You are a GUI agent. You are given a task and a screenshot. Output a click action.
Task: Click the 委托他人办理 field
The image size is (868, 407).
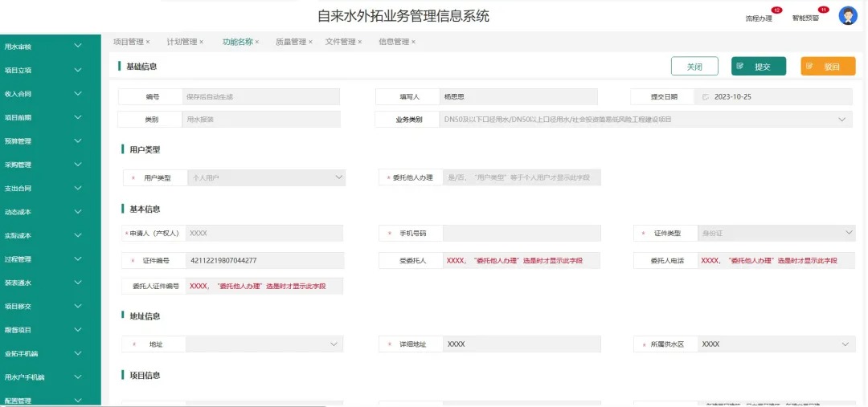[522, 178]
